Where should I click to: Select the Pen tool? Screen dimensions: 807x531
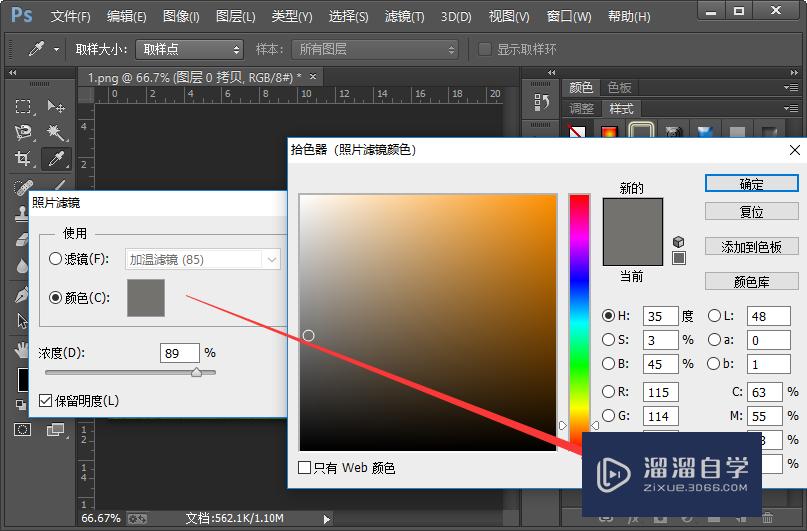click(22, 295)
